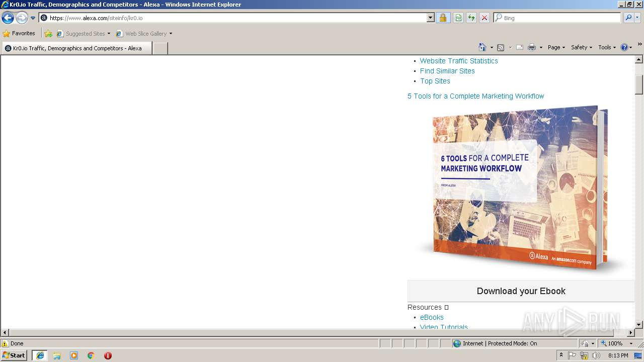Click the Bing search box

click(x=557, y=18)
